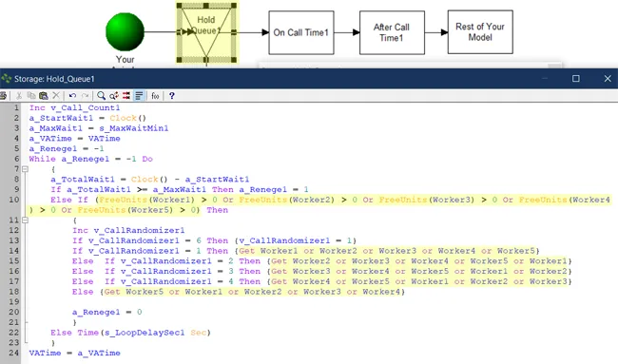
Task: Click the Storage window title icon
Action: (6, 78)
